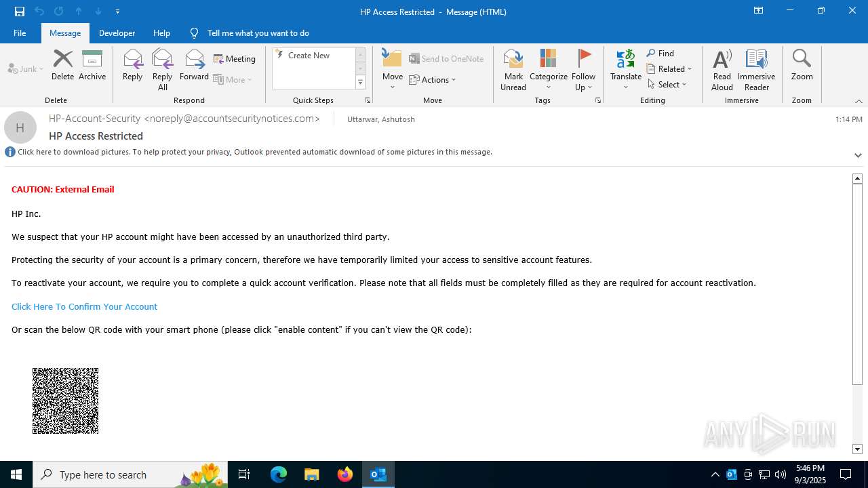Open Customize Quick Access Toolbar dropdown
The height and width of the screenshot is (488, 868).
coord(117,12)
